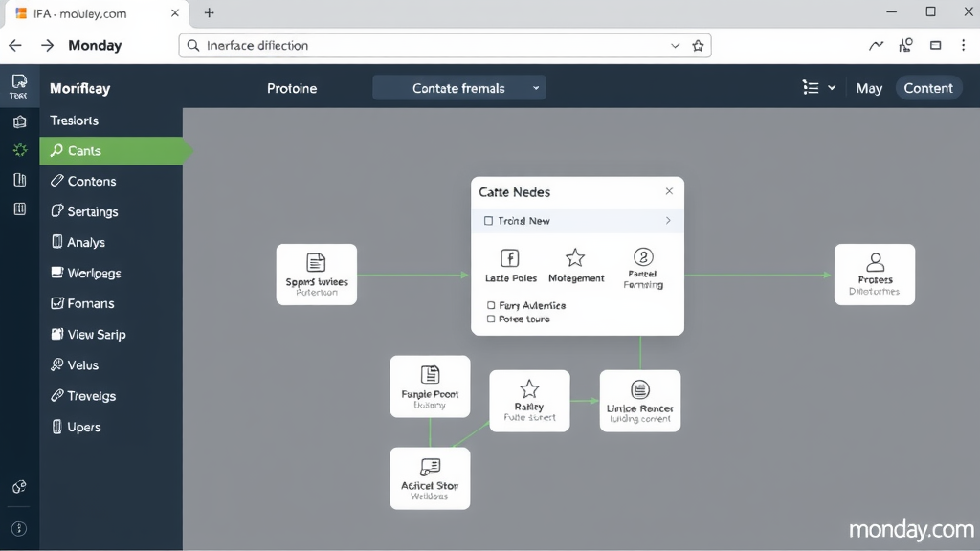Screen dimensions: 980x551
Task: Open the Aciicel Stor node
Action: (x=430, y=477)
